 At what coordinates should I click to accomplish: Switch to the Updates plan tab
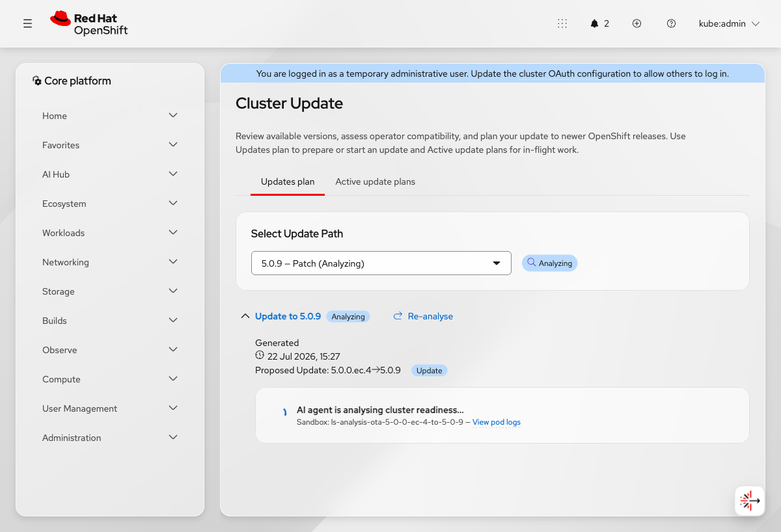click(288, 181)
